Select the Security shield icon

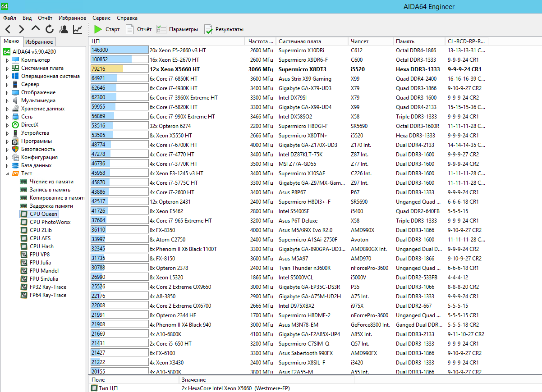pos(16,149)
